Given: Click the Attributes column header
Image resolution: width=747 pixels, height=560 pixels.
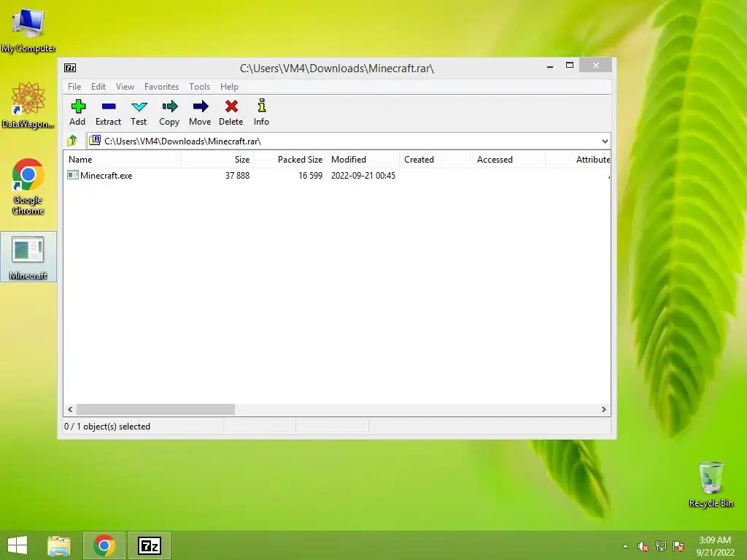Looking at the screenshot, I should pos(578,160).
